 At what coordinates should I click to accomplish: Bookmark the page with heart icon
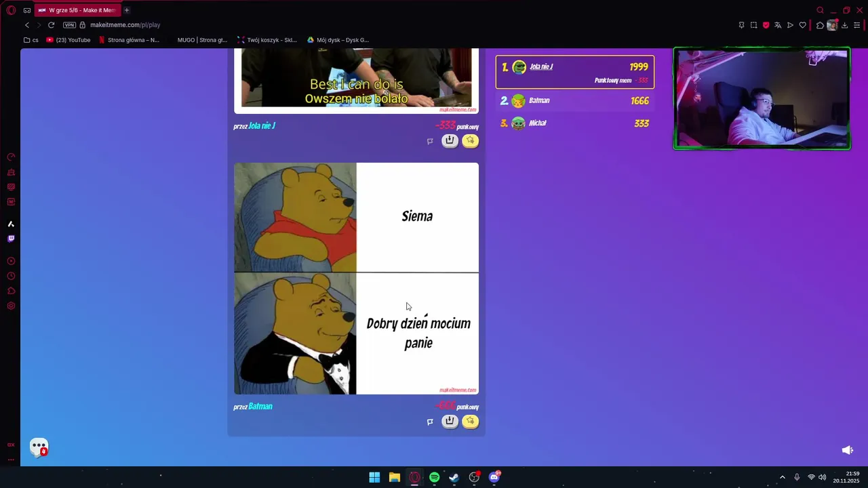coord(802,25)
